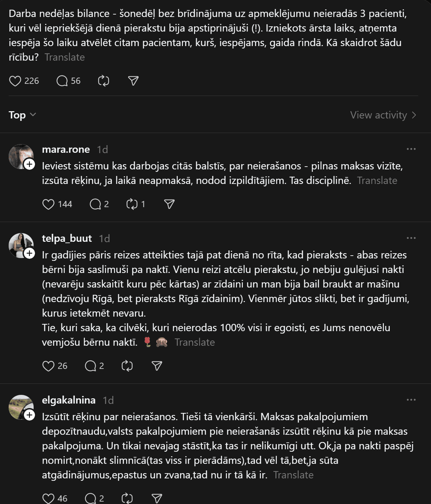Image resolution: width=431 pixels, height=504 pixels.
Task: Click elgakalnina's profile picture
Action: click(21, 407)
